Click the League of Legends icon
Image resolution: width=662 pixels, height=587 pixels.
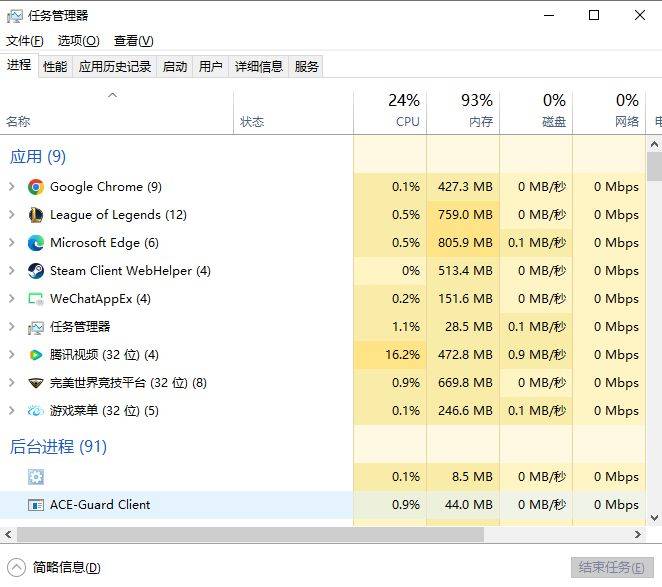[x=36, y=215]
